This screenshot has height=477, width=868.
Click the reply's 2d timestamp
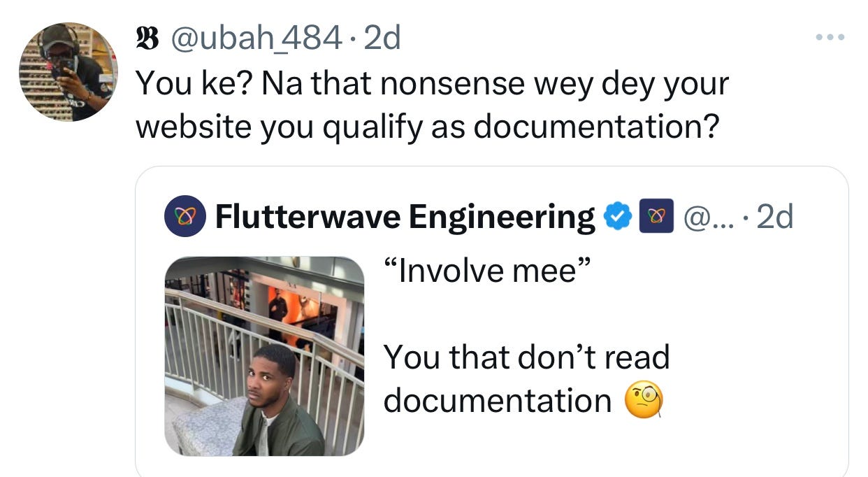coord(383,38)
